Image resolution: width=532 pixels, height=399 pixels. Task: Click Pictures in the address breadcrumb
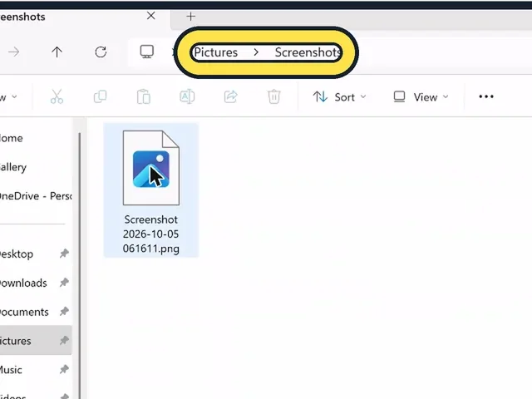216,52
